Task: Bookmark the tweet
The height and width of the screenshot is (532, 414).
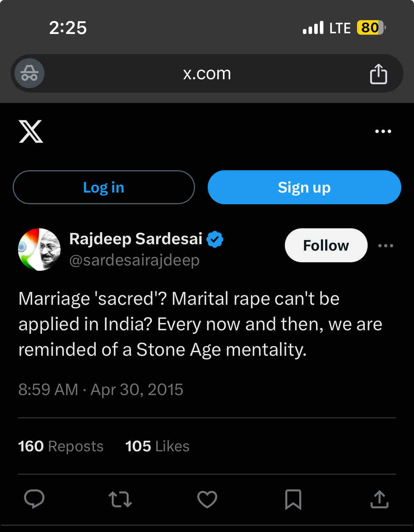Action: [293, 499]
